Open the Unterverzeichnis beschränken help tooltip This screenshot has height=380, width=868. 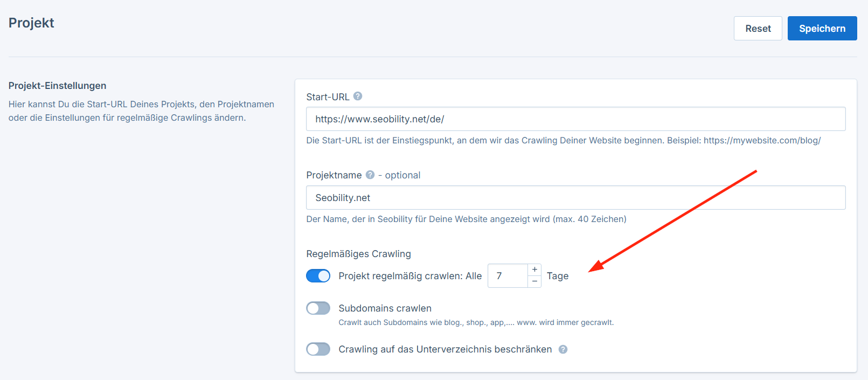click(563, 349)
